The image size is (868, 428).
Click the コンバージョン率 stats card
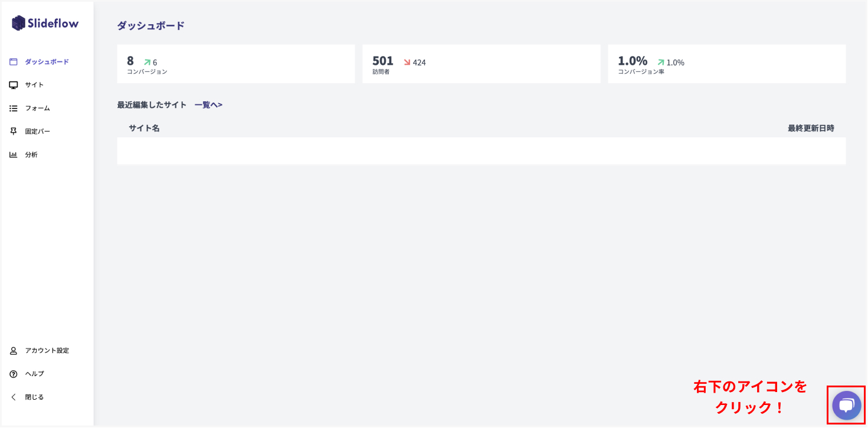coord(726,64)
